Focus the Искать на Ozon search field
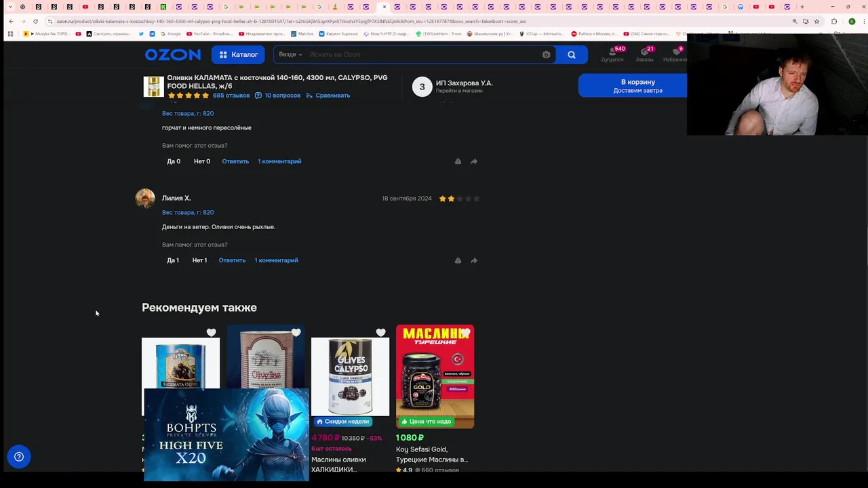This screenshot has height=488, width=868. tap(424, 55)
